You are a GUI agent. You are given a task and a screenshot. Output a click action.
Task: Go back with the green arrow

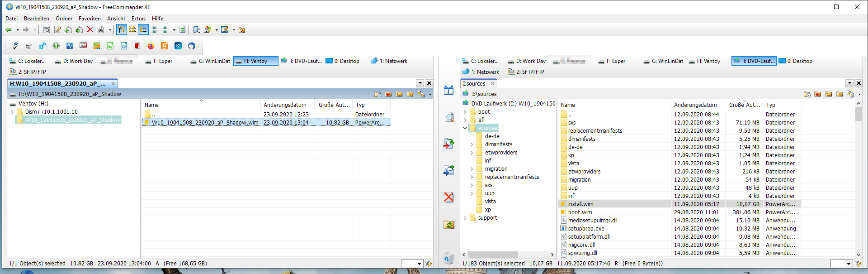pyautogui.click(x=9, y=30)
